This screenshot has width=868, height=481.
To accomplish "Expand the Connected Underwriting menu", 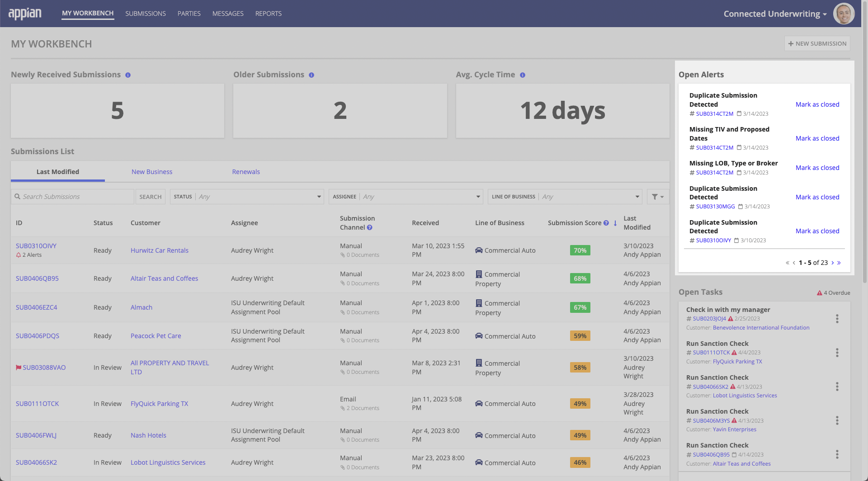I will point(775,14).
